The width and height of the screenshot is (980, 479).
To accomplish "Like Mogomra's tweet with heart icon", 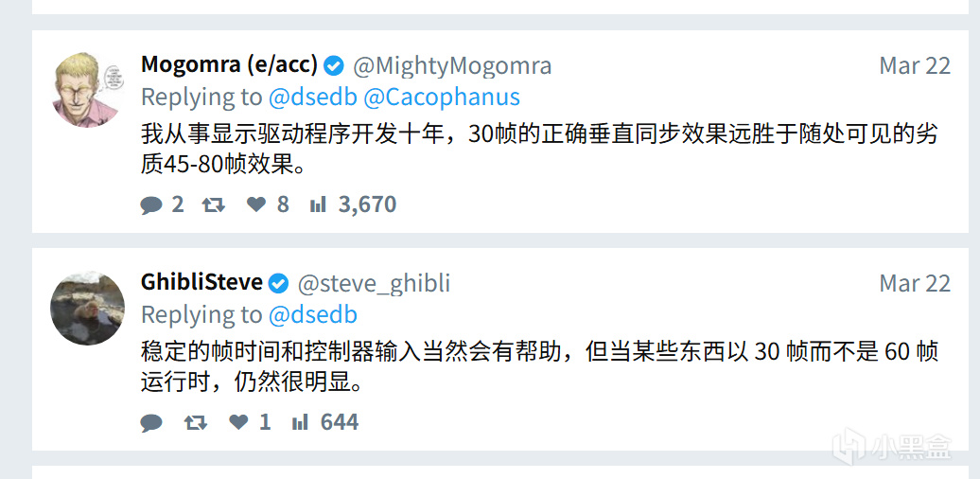I will 256,204.
